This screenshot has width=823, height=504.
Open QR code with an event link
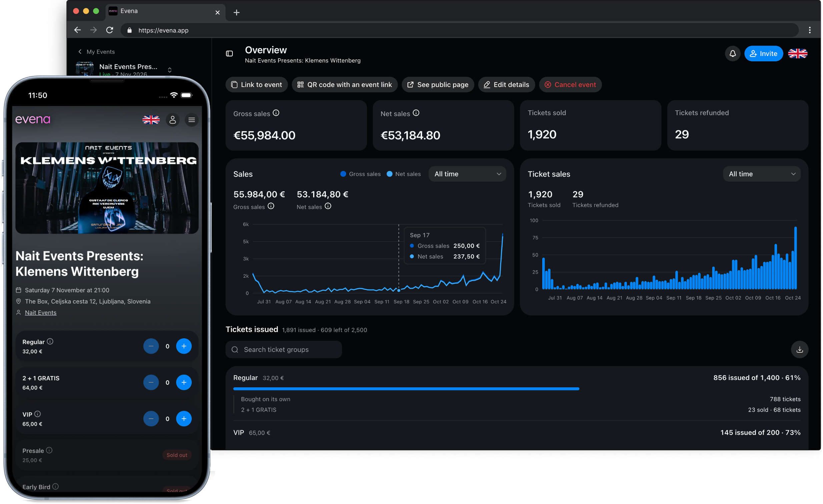tap(344, 85)
